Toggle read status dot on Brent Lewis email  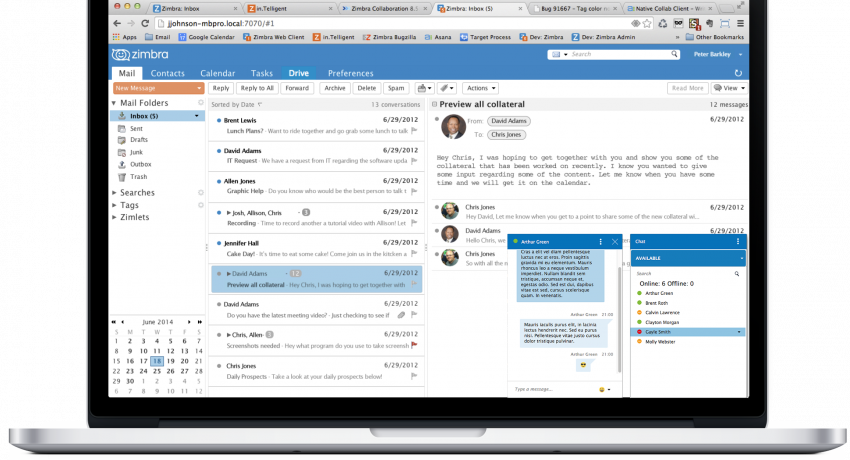tap(218, 120)
